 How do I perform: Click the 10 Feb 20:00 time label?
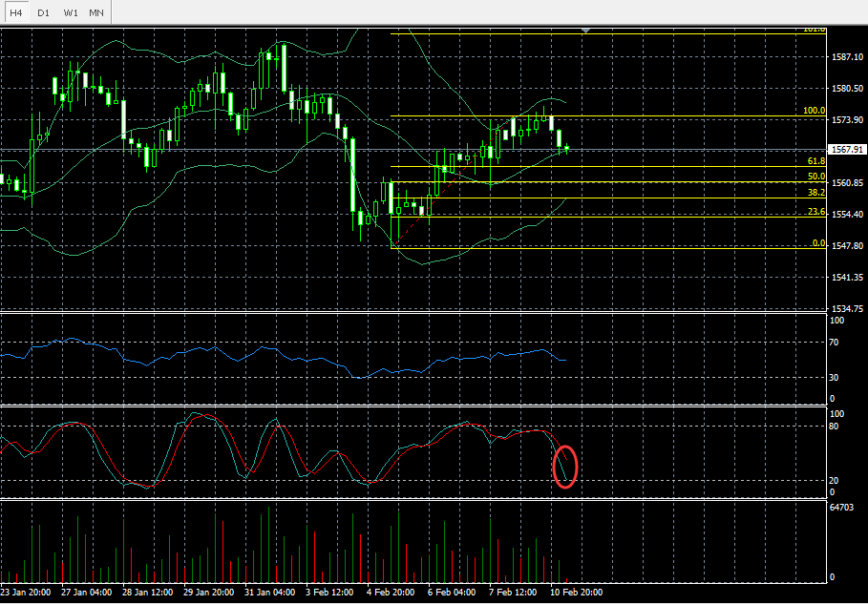coord(576,593)
